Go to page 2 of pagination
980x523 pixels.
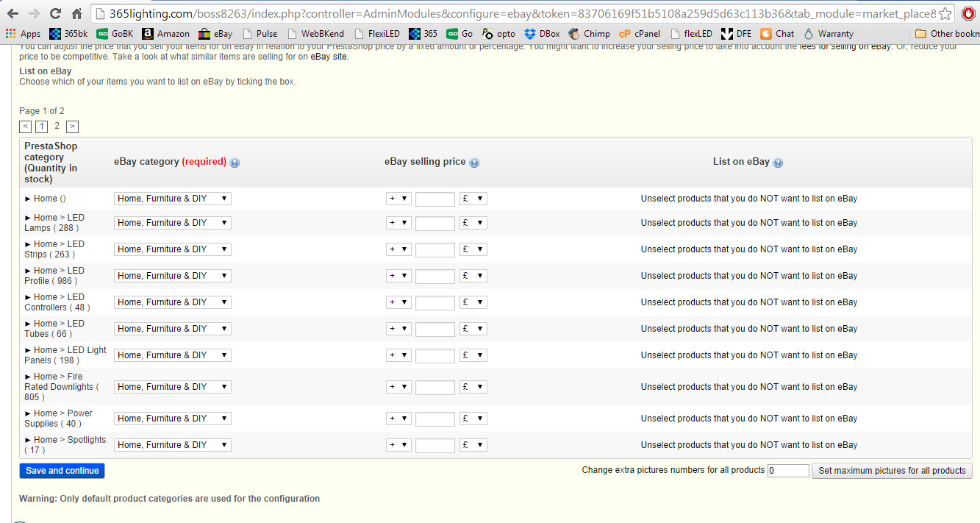pos(57,126)
